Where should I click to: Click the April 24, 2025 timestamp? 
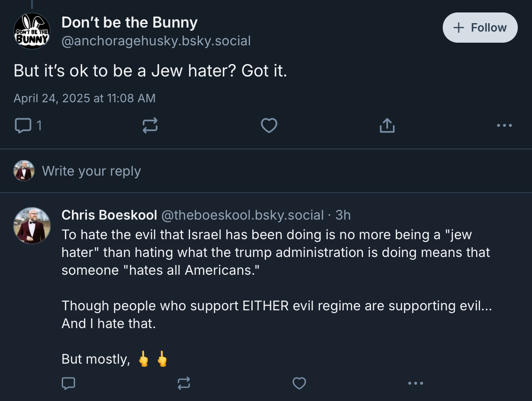tap(84, 98)
